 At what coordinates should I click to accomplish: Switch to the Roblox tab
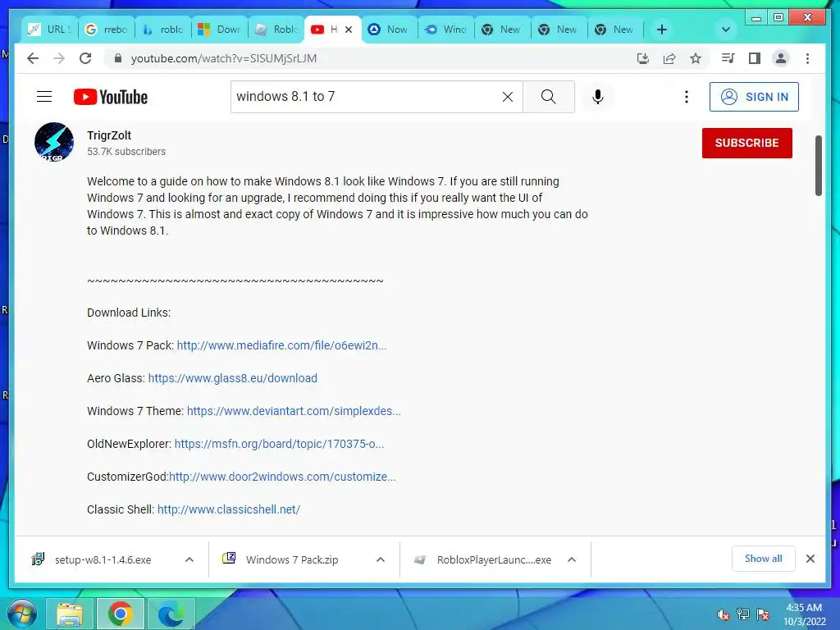pos(276,30)
